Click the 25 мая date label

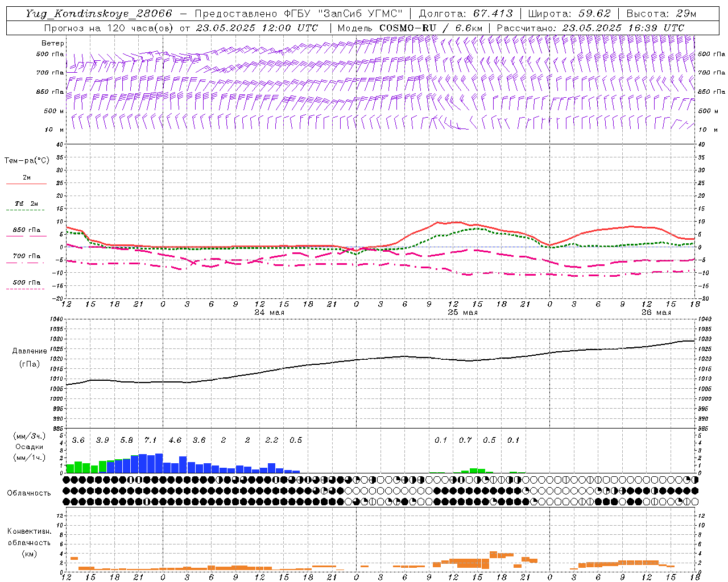pyautogui.click(x=462, y=313)
